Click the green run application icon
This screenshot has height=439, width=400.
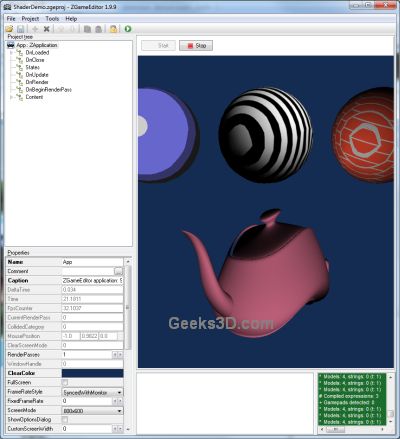point(128,29)
